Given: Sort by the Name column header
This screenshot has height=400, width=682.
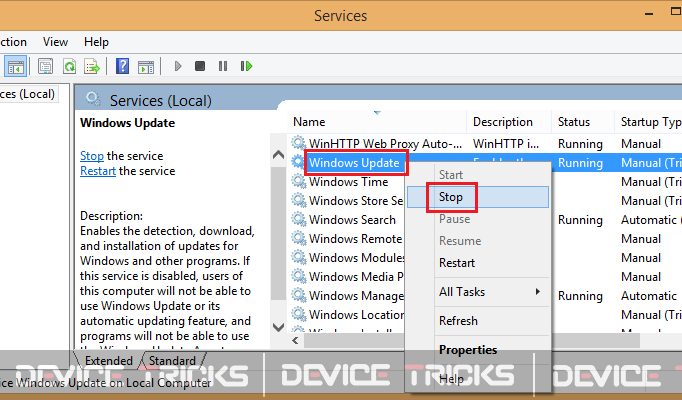Looking at the screenshot, I should pyautogui.click(x=377, y=122).
